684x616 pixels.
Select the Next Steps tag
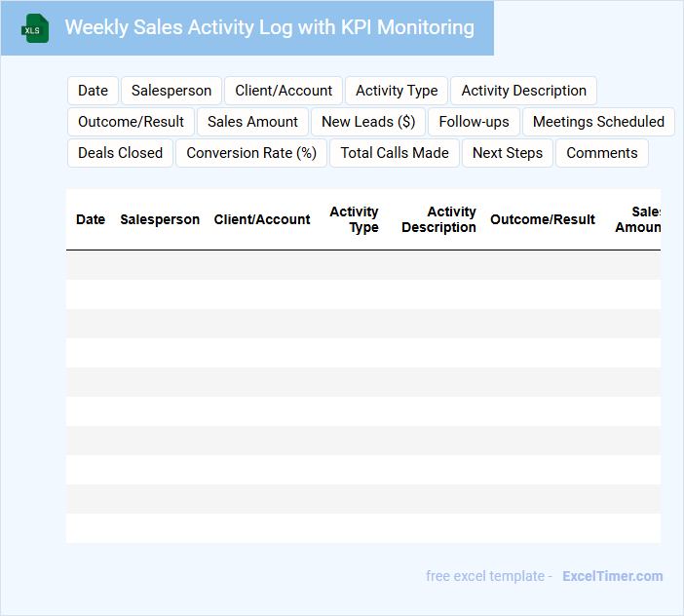coord(507,153)
